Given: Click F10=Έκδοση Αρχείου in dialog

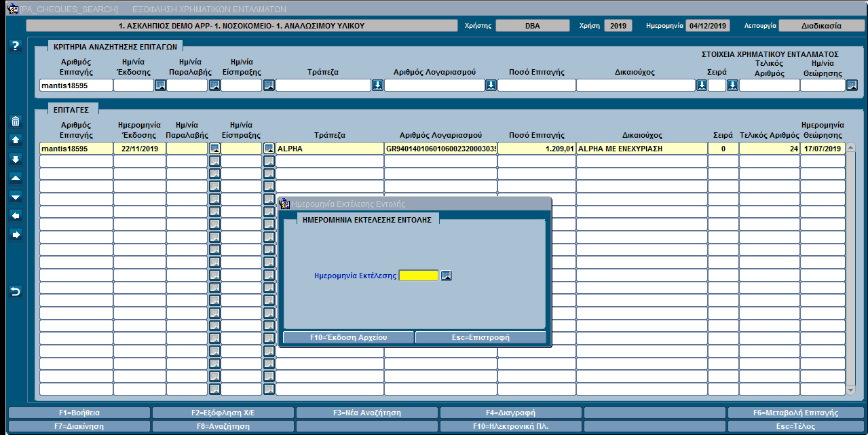Looking at the screenshot, I should [348, 337].
